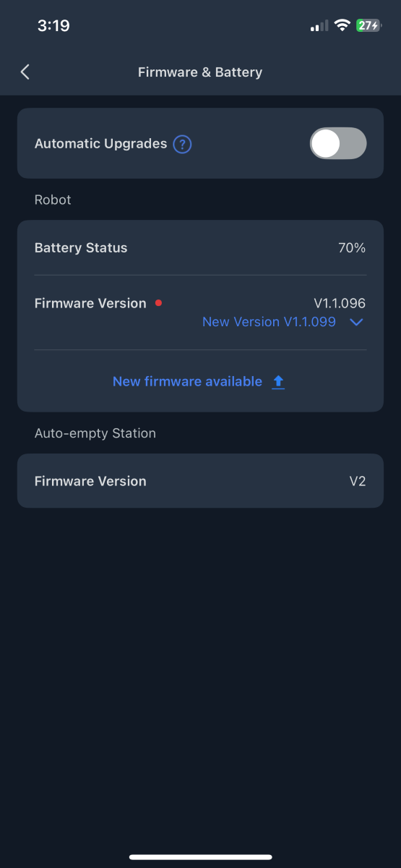Open Automatic Upgrades help question mark
The height and width of the screenshot is (868, 401).
(x=183, y=144)
